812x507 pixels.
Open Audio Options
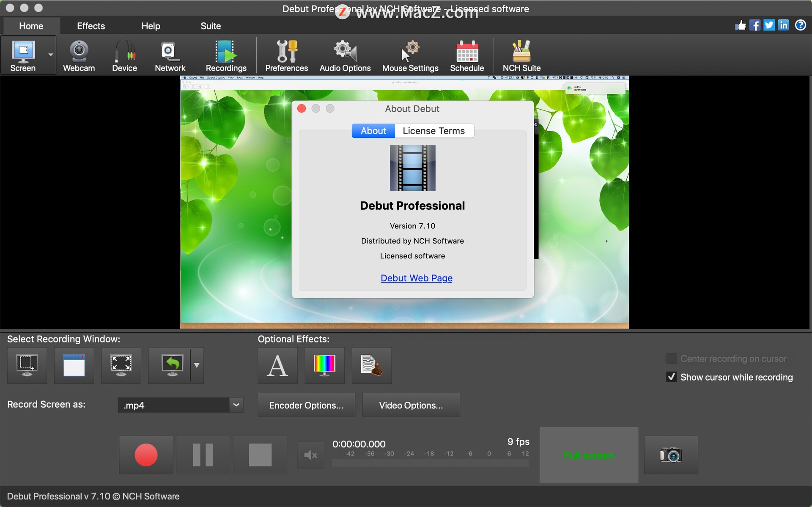345,55
